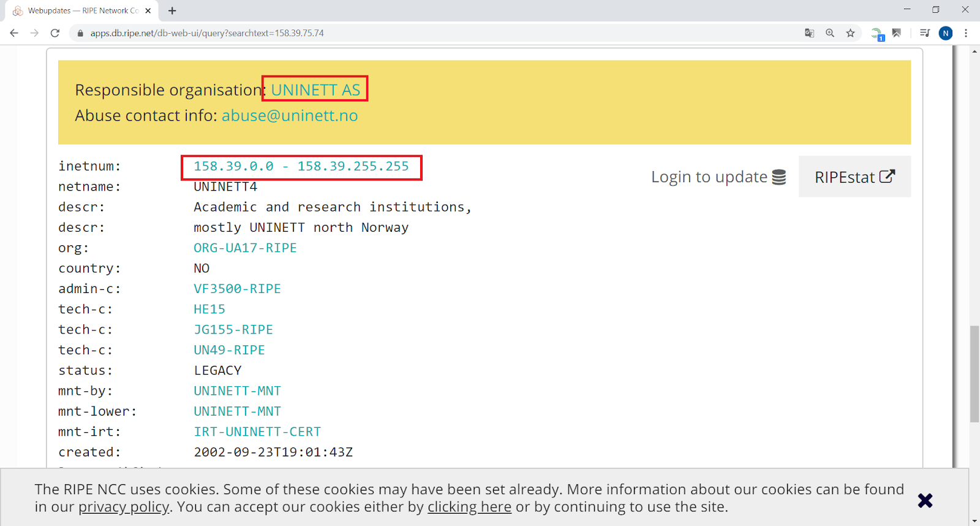Open the dark flag extension icon

coord(897,33)
